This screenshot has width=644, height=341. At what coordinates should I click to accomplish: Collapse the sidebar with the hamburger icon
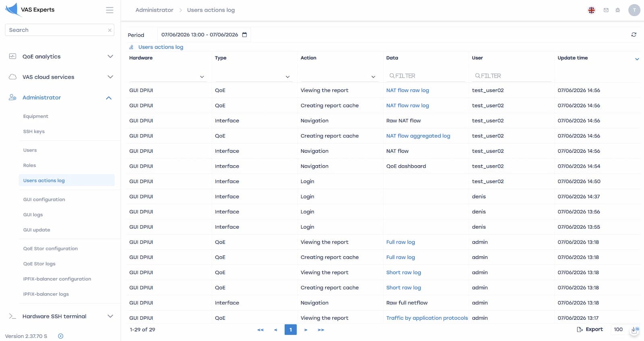coord(109,10)
